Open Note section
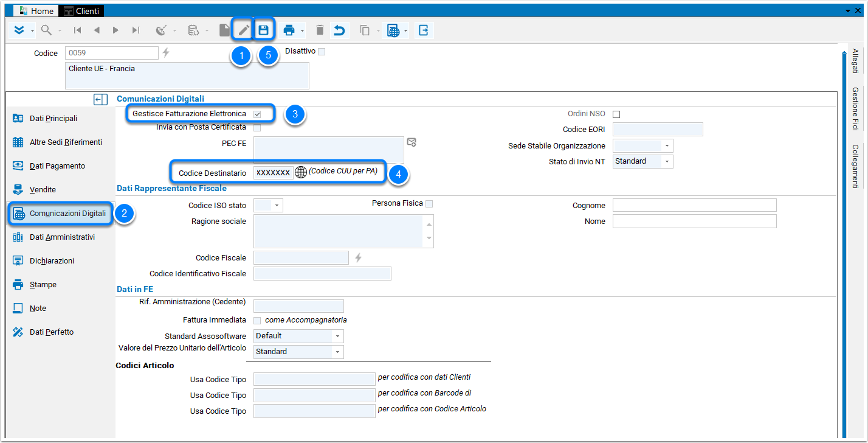 (60, 309)
